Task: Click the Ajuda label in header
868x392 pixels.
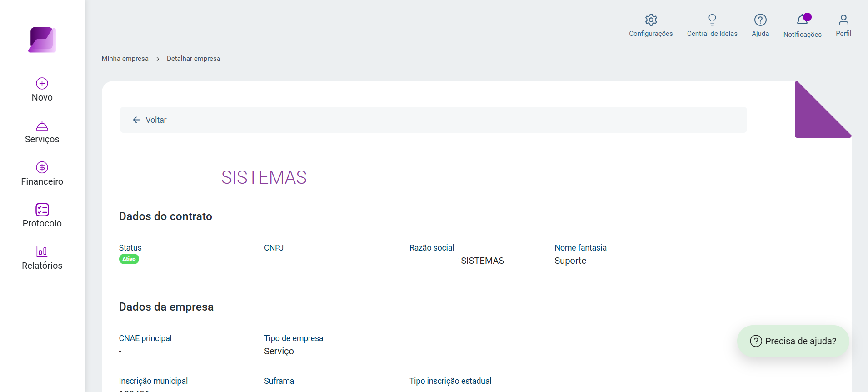Action: pos(760,34)
